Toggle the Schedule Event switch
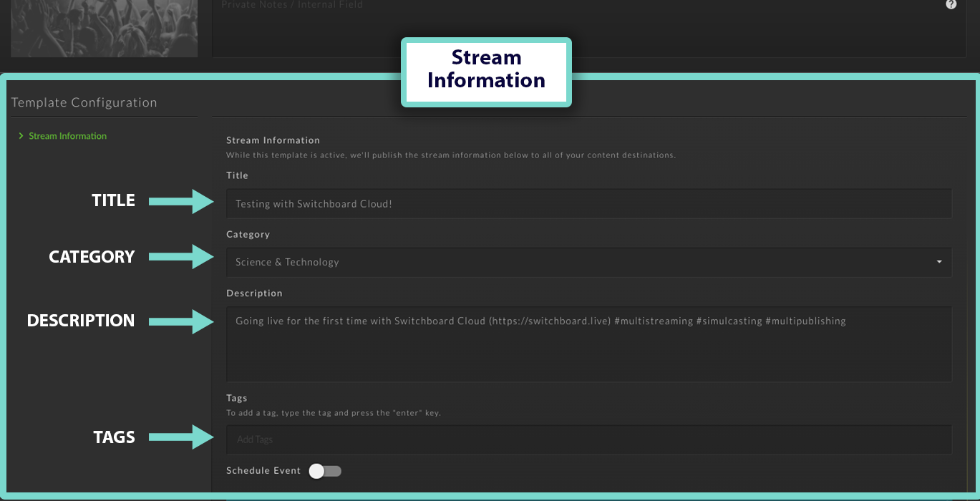Viewport: 980px width, 501px height. pyautogui.click(x=325, y=471)
